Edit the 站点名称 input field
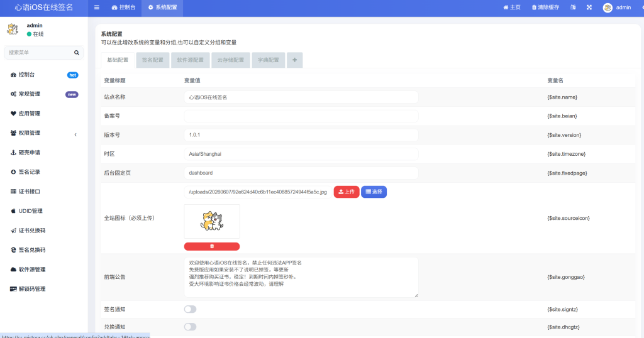The height and width of the screenshot is (338, 644). tap(301, 97)
